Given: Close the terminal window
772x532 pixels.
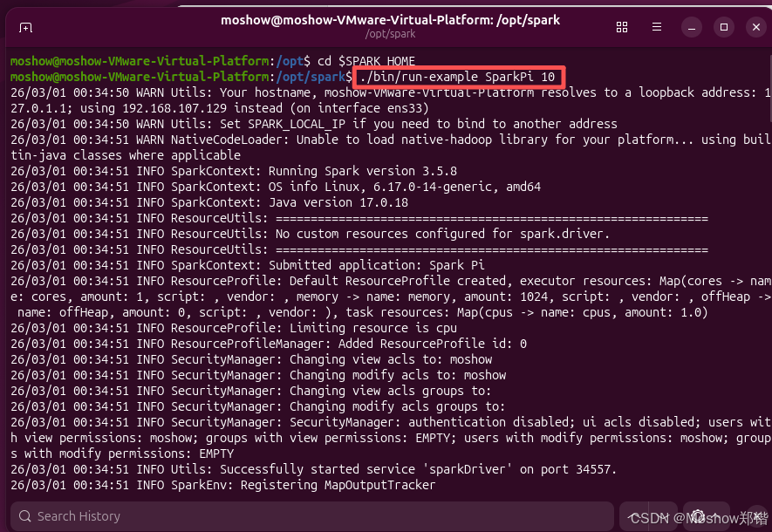Looking at the screenshot, I should (x=756, y=27).
